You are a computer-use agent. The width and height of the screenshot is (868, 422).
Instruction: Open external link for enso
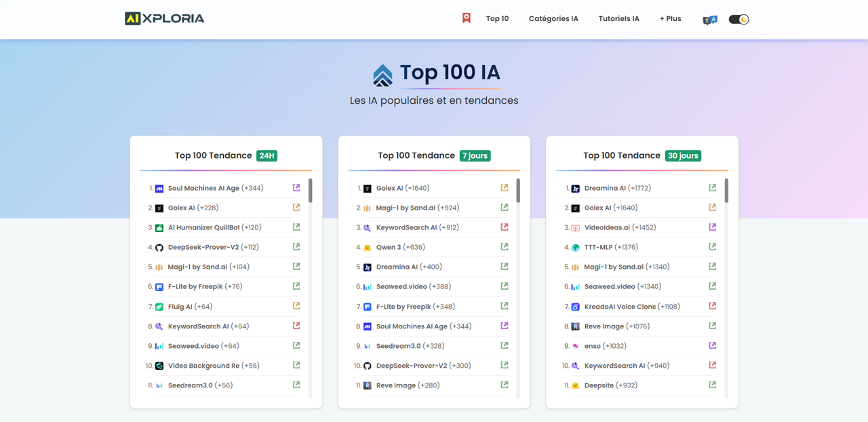tap(713, 345)
